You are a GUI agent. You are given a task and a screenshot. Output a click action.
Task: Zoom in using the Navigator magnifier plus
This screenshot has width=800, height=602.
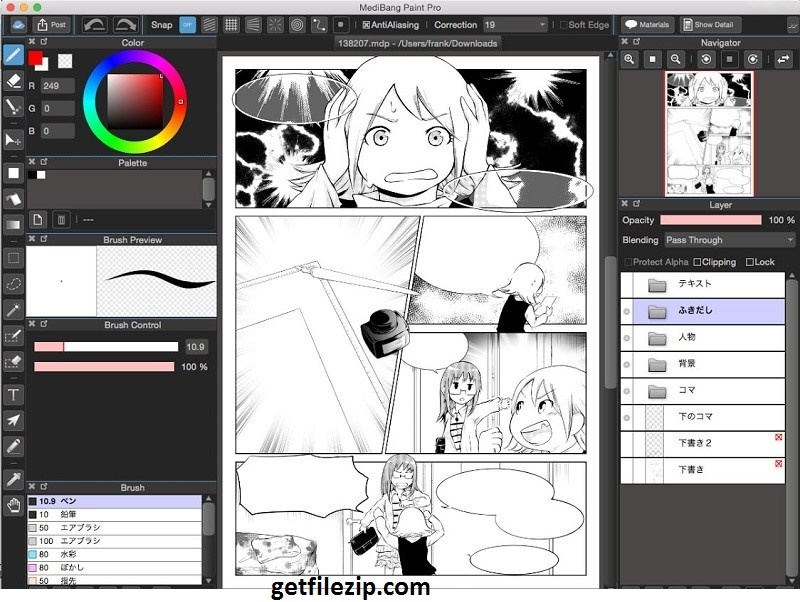click(x=629, y=59)
